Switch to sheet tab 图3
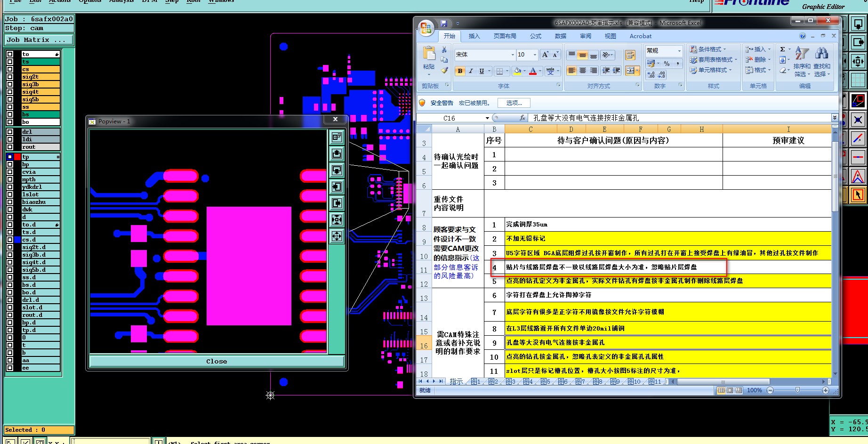This screenshot has height=444, width=868. (x=511, y=382)
